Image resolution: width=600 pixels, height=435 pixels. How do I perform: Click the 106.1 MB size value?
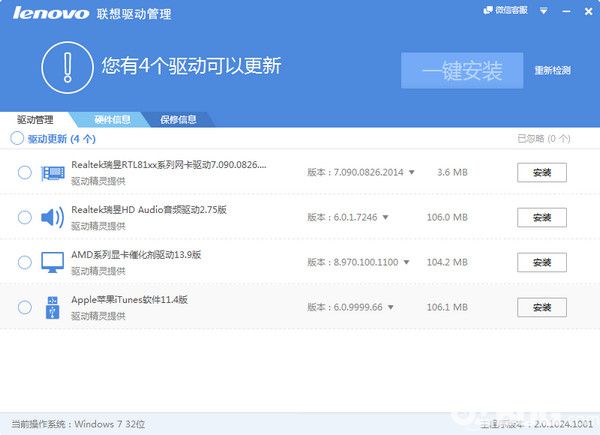coord(447,307)
